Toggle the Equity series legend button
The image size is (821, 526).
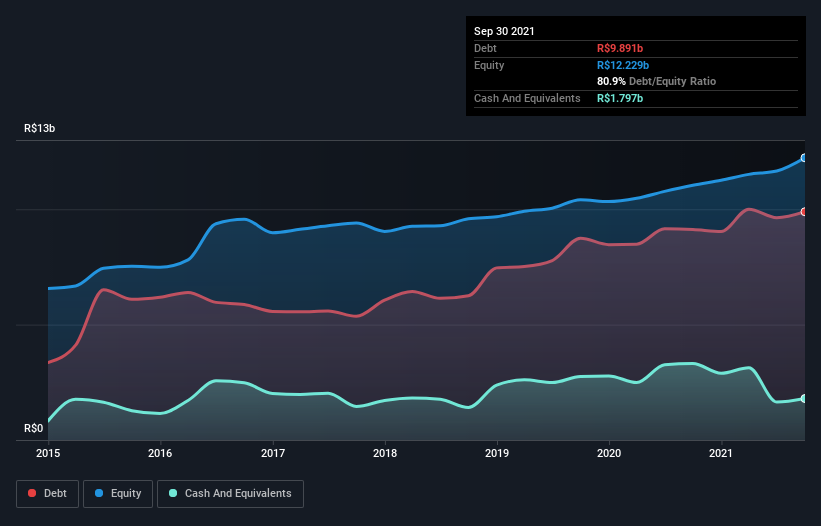point(118,494)
